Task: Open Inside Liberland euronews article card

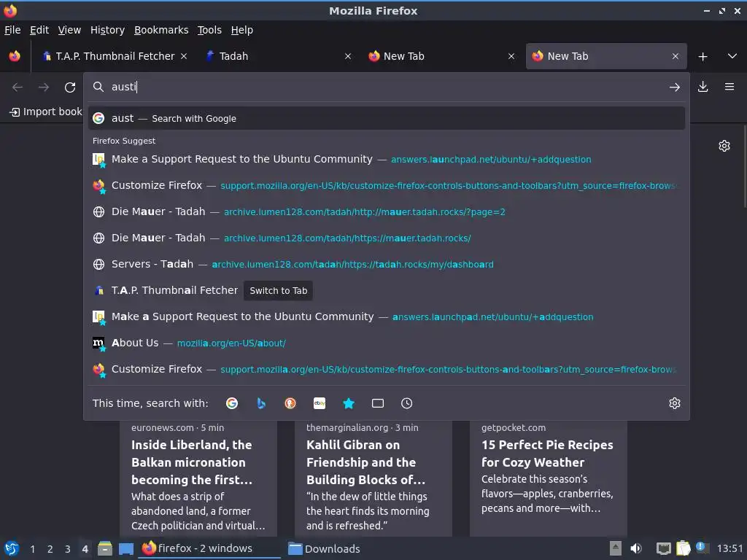Action: [198, 478]
